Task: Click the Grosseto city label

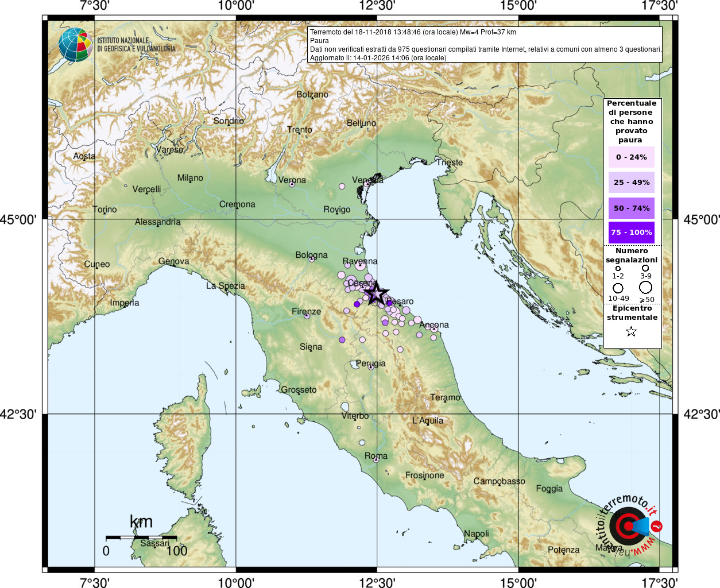Action: tap(299, 390)
